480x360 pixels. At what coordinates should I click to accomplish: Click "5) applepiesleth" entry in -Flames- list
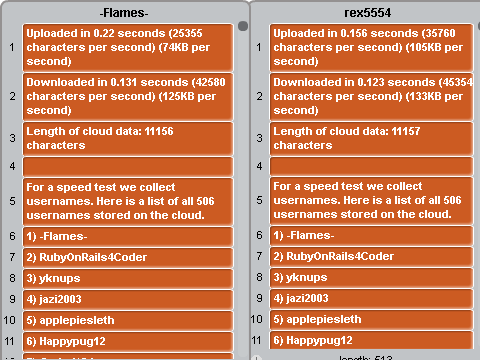(x=128, y=320)
